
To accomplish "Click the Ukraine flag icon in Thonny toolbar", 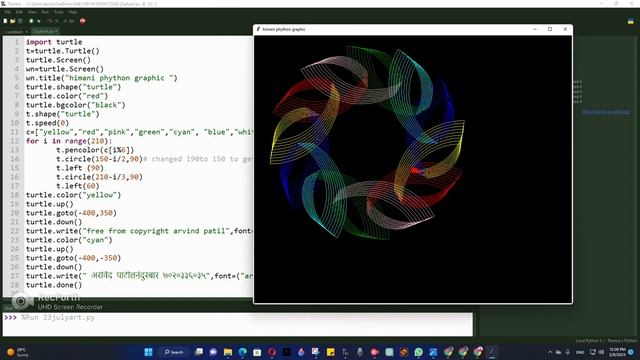I will (x=631, y=21).
